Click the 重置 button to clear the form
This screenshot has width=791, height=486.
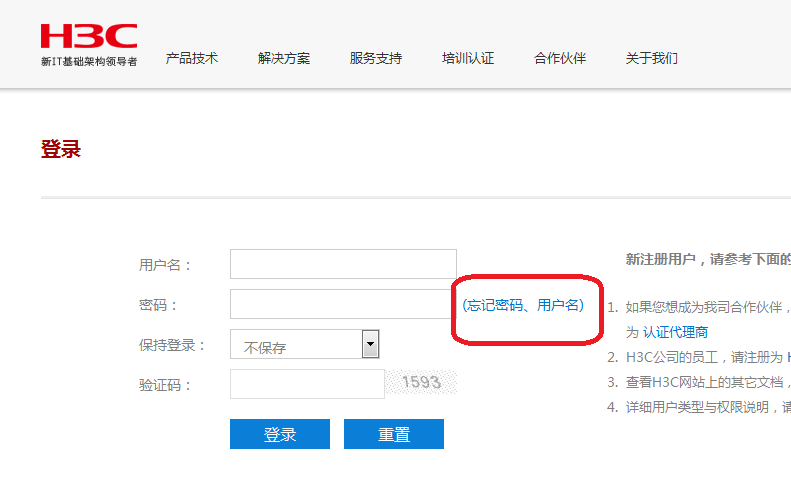click(393, 434)
